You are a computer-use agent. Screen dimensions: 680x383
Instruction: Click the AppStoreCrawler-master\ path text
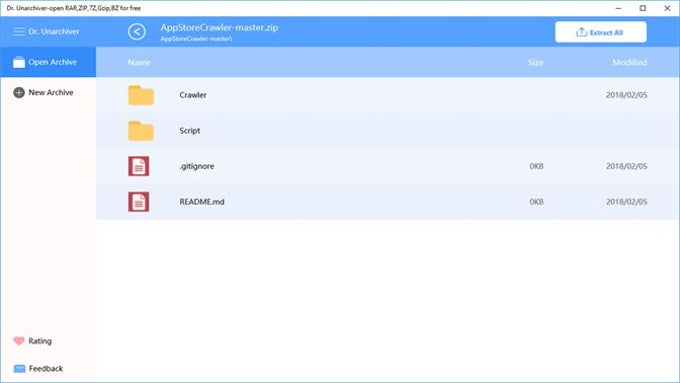[x=196, y=39]
